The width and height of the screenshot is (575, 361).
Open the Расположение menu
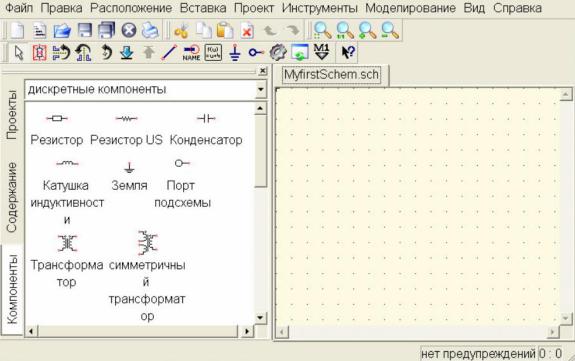coord(131,8)
